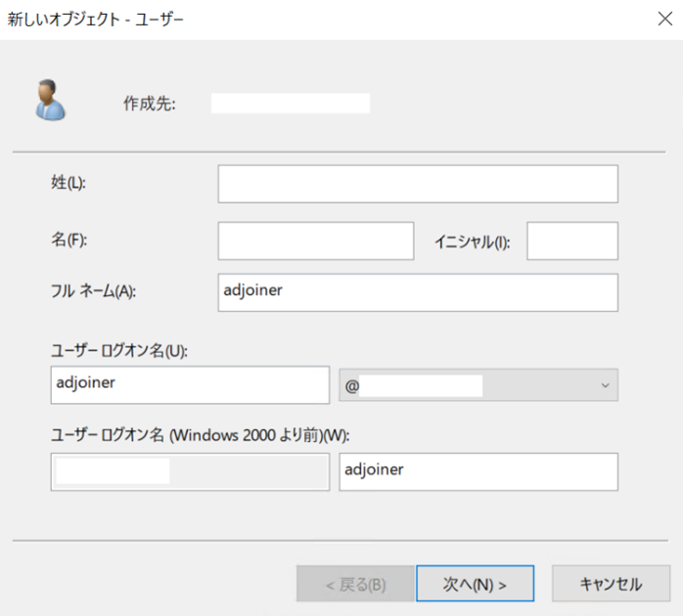Click the 作成先 destination value area
Image resolution: width=683 pixels, height=616 pixels.
(x=291, y=103)
